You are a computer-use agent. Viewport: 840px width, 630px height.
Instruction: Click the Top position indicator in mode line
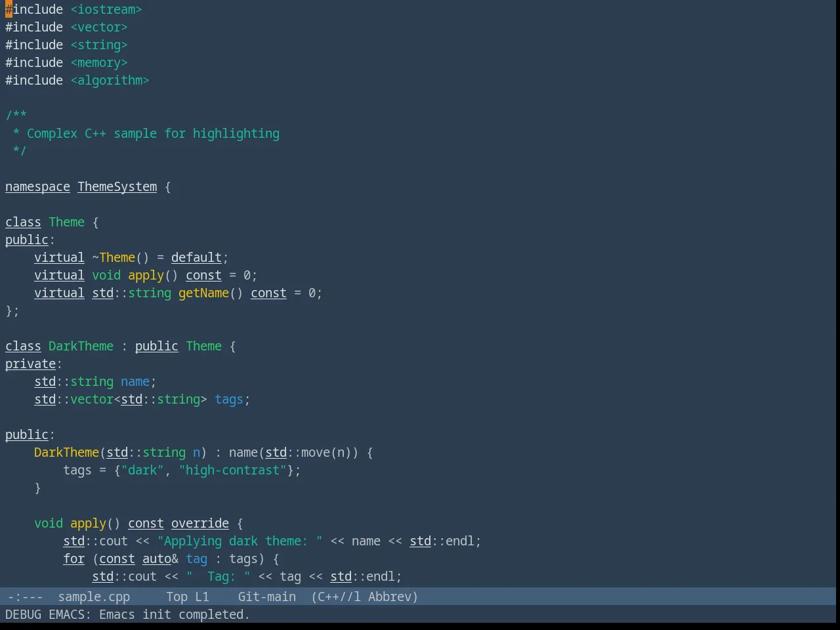pyautogui.click(x=177, y=597)
